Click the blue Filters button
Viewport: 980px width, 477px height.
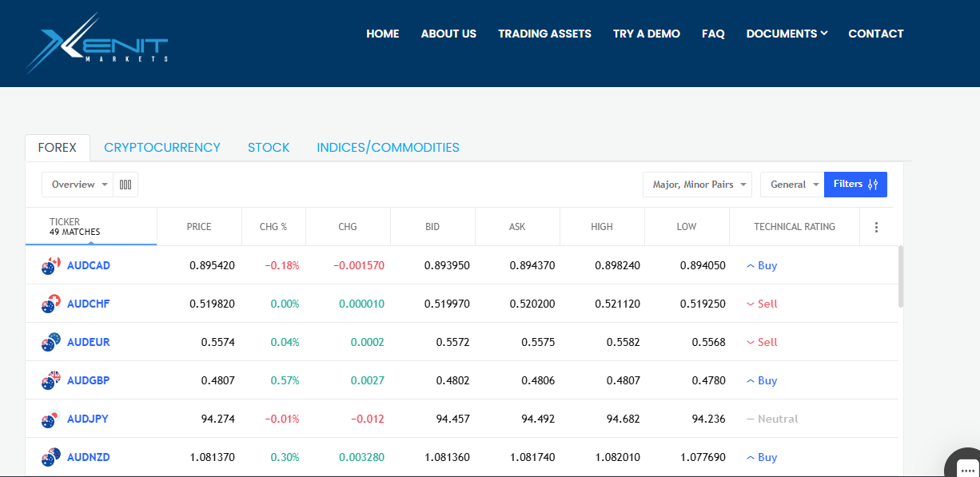click(855, 185)
